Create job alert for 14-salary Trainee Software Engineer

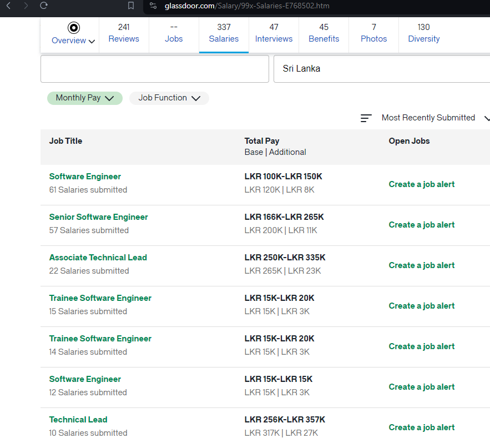pos(422,346)
